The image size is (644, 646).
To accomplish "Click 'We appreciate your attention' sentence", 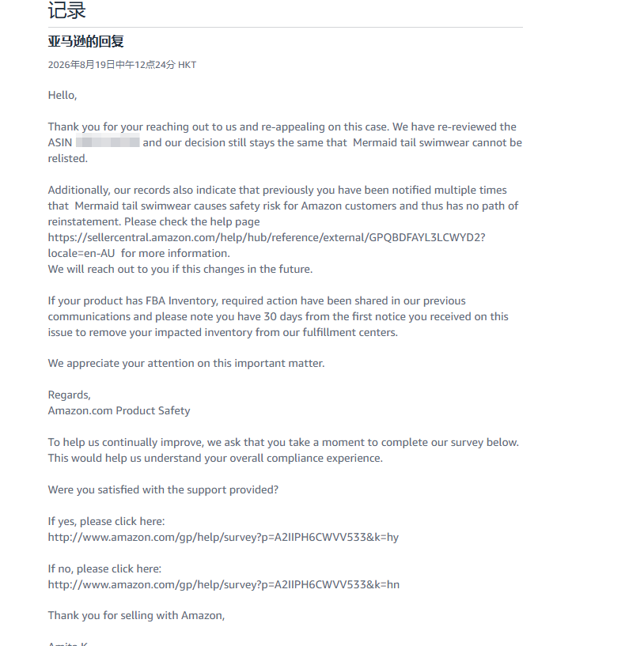I will 186,364.
